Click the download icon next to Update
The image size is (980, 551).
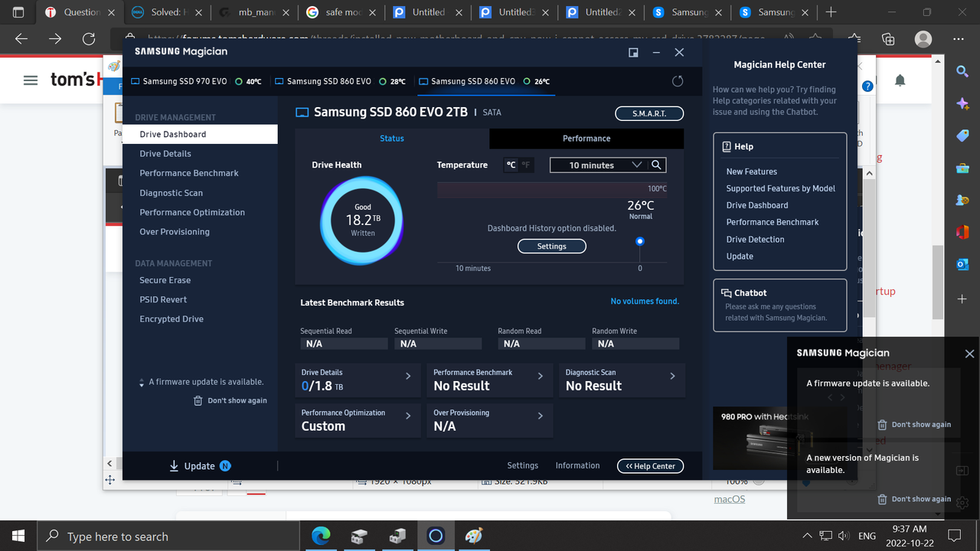174,465
